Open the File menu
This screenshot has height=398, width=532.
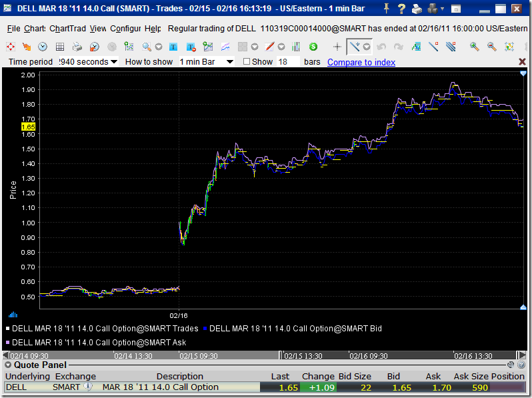(x=13, y=29)
